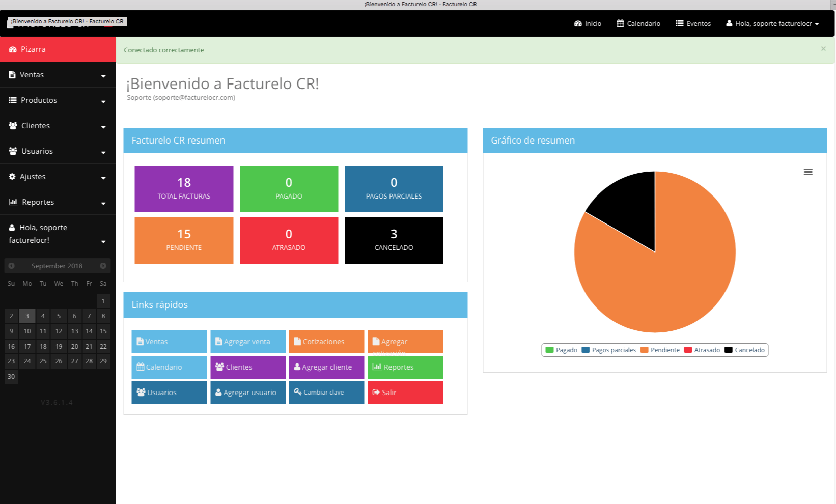The width and height of the screenshot is (836, 504).
Task: Click the Agregar venta quick link
Action: pyautogui.click(x=247, y=342)
